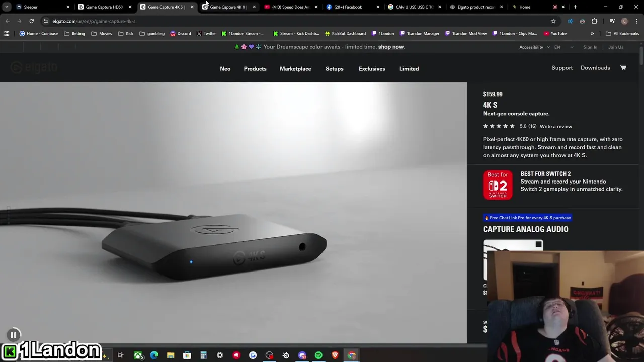
Task: Click the five-star rating
Action: (x=499, y=126)
